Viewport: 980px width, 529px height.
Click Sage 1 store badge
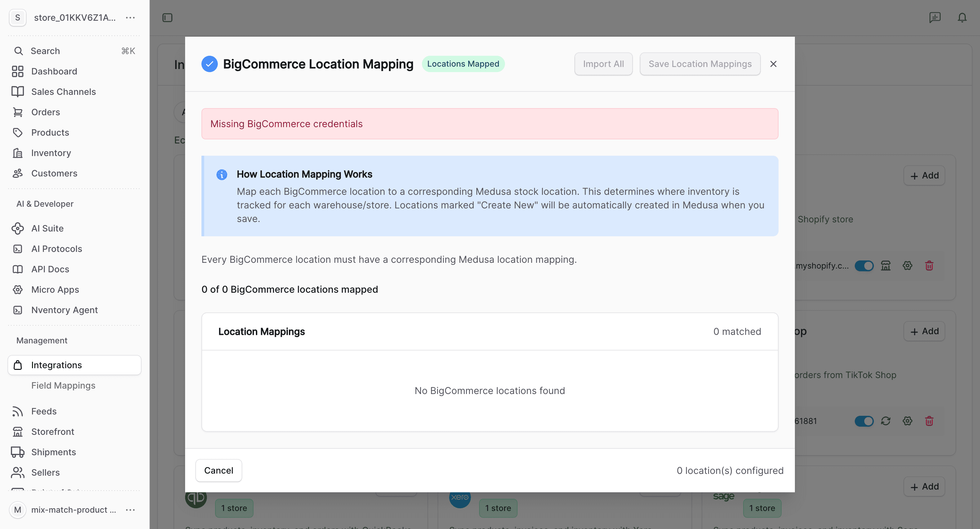tap(762, 508)
